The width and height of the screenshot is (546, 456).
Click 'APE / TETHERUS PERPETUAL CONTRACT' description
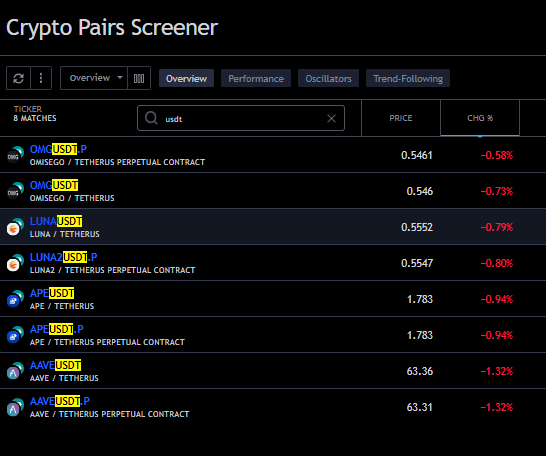pos(107,342)
